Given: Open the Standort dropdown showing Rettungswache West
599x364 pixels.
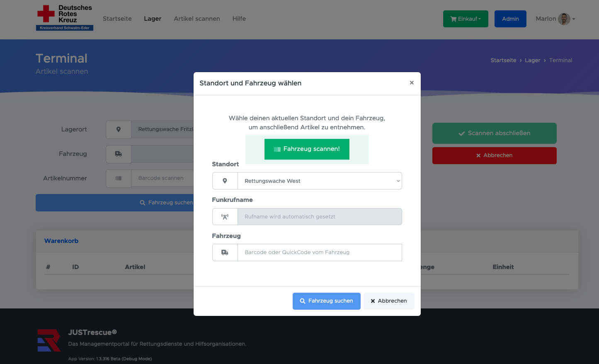Looking at the screenshot, I should pyautogui.click(x=319, y=181).
